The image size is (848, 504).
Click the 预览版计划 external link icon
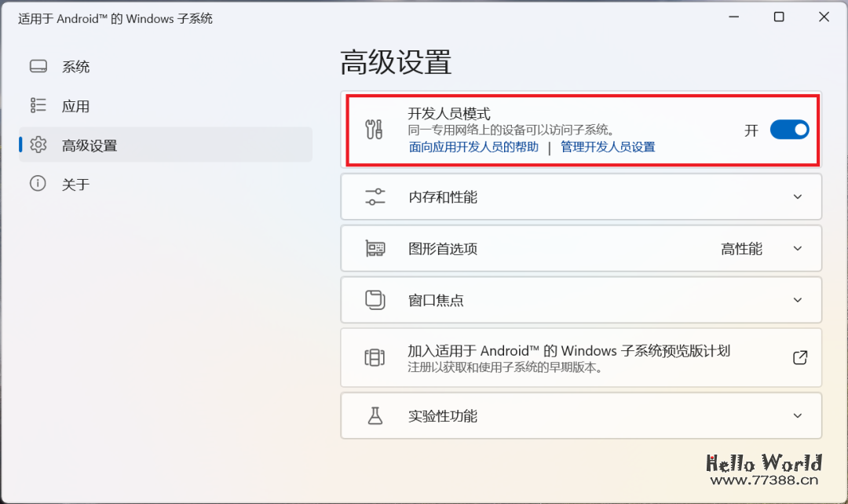click(x=799, y=357)
